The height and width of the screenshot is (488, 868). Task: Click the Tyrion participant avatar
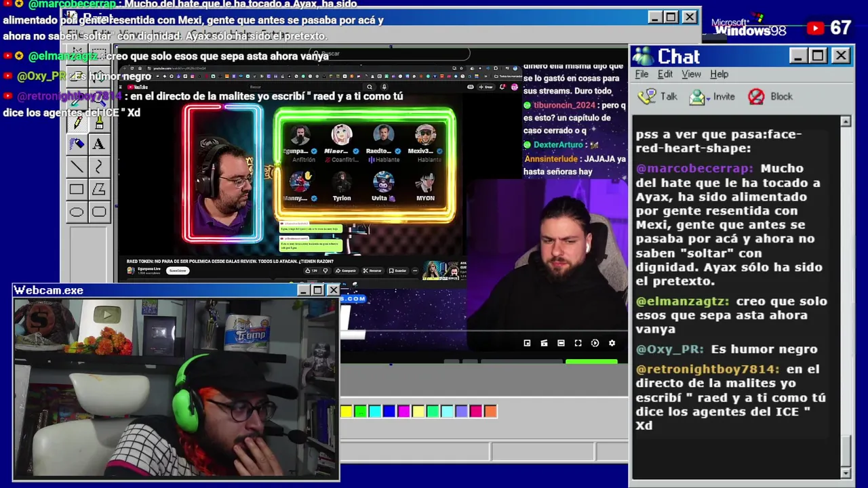[x=342, y=182]
